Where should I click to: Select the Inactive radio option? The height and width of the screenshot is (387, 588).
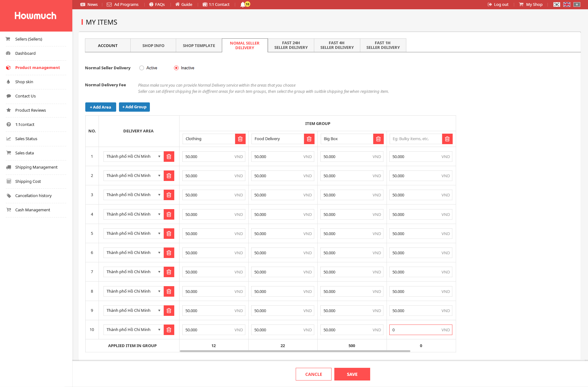pos(176,68)
